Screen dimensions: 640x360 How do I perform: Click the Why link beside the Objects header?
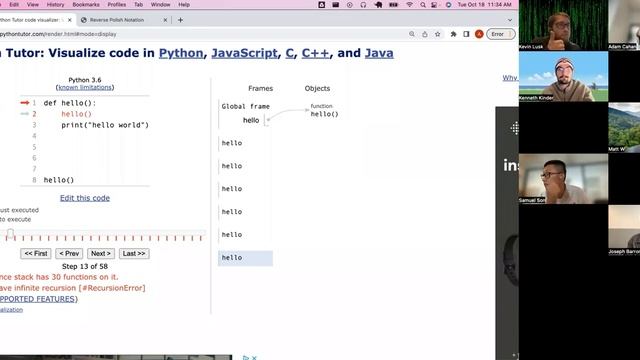click(510, 78)
